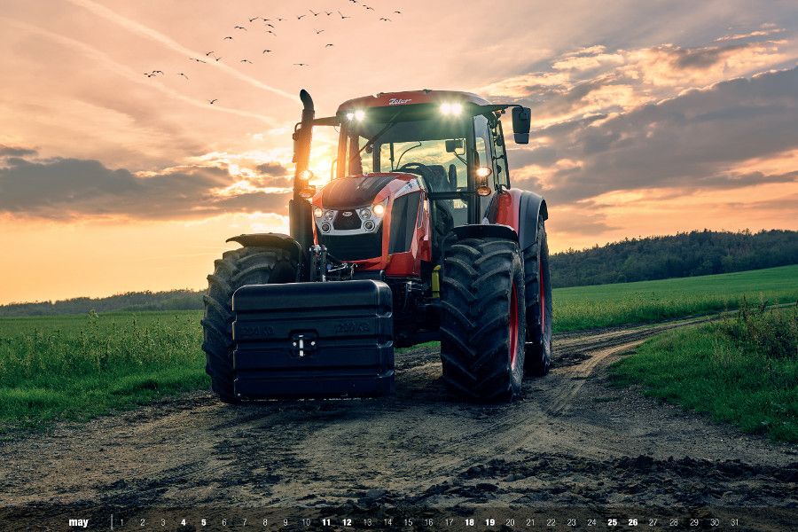Click bold date 19 on the calendar
The height and width of the screenshot is (532, 798).
[489, 522]
